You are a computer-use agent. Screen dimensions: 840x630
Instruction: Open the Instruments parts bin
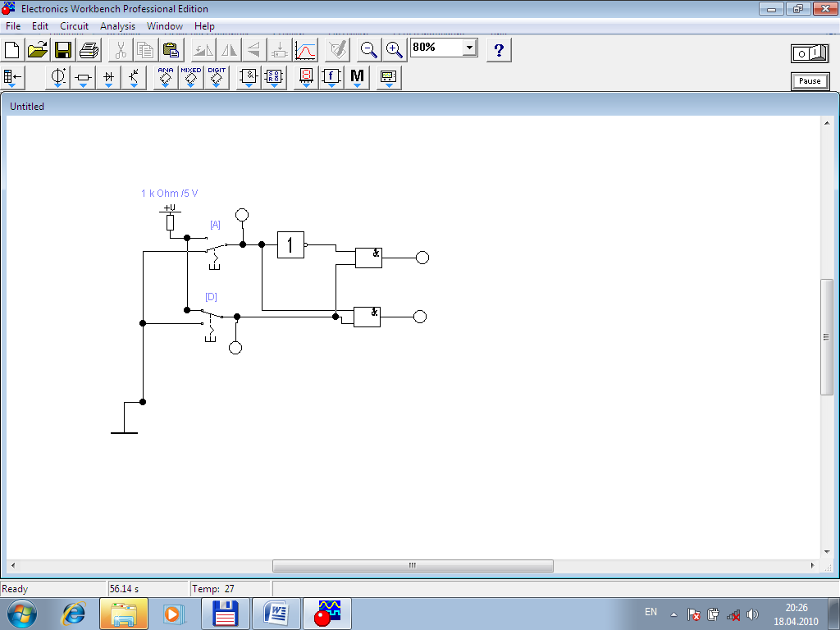[x=389, y=77]
